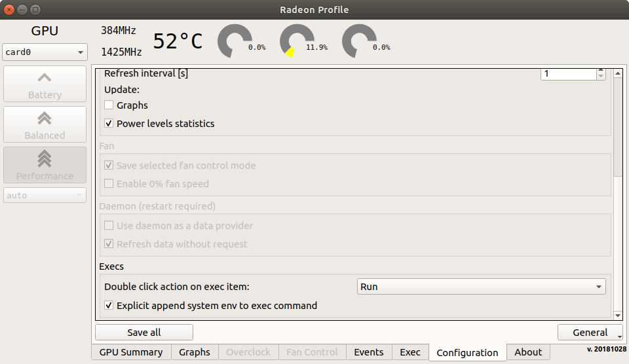Image resolution: width=629 pixels, height=364 pixels.
Task: Open the Fan Control tab
Action: coord(312,352)
